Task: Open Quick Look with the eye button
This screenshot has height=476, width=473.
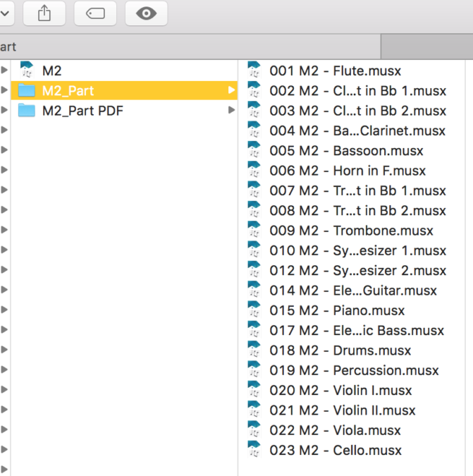Action: pyautogui.click(x=146, y=13)
